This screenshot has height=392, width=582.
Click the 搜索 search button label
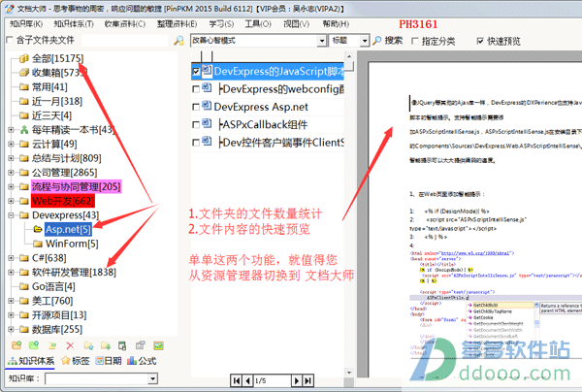click(x=394, y=40)
